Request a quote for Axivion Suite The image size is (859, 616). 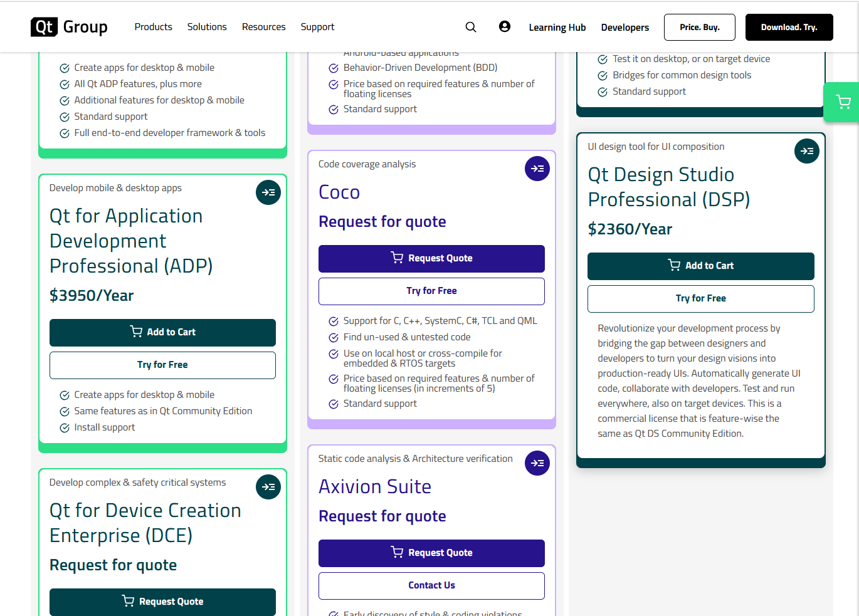coord(431,553)
